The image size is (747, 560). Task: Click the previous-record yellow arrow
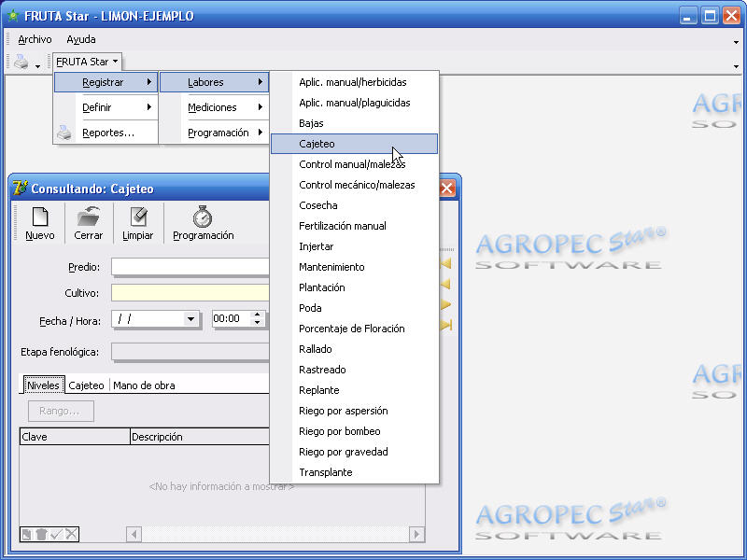coord(446,284)
